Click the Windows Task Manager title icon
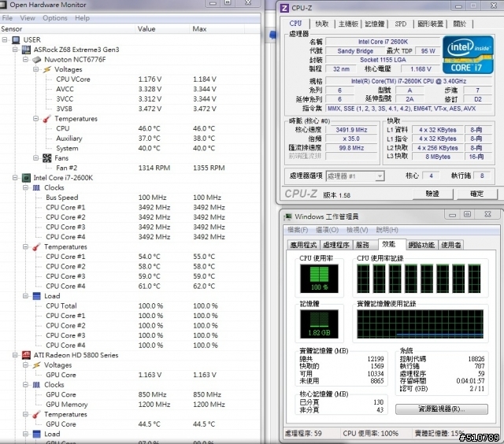 pyautogui.click(x=287, y=216)
